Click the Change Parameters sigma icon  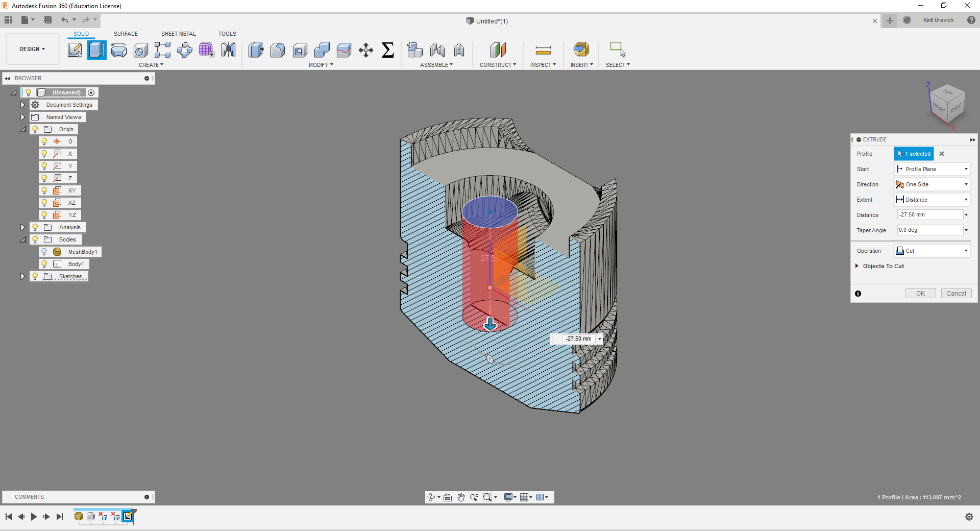point(388,50)
